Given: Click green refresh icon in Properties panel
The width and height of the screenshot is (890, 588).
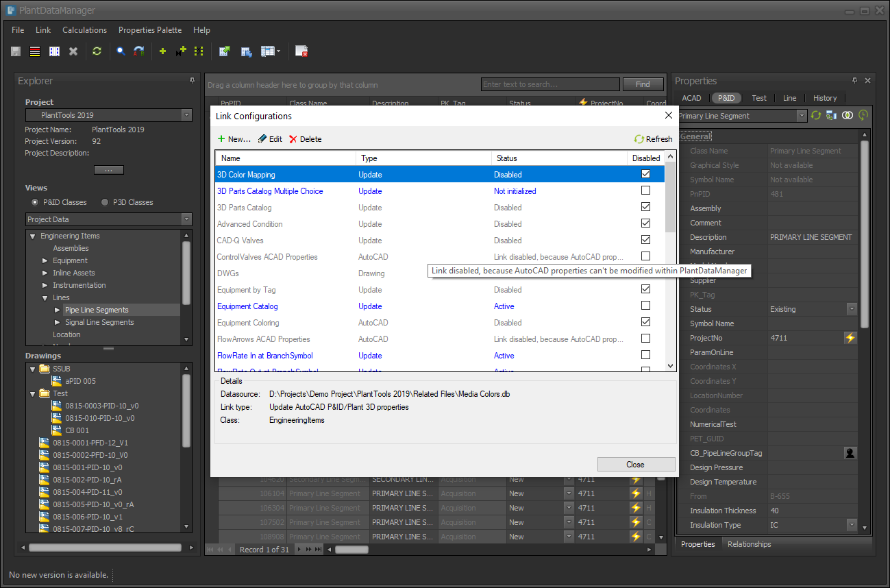Looking at the screenshot, I should click(816, 116).
